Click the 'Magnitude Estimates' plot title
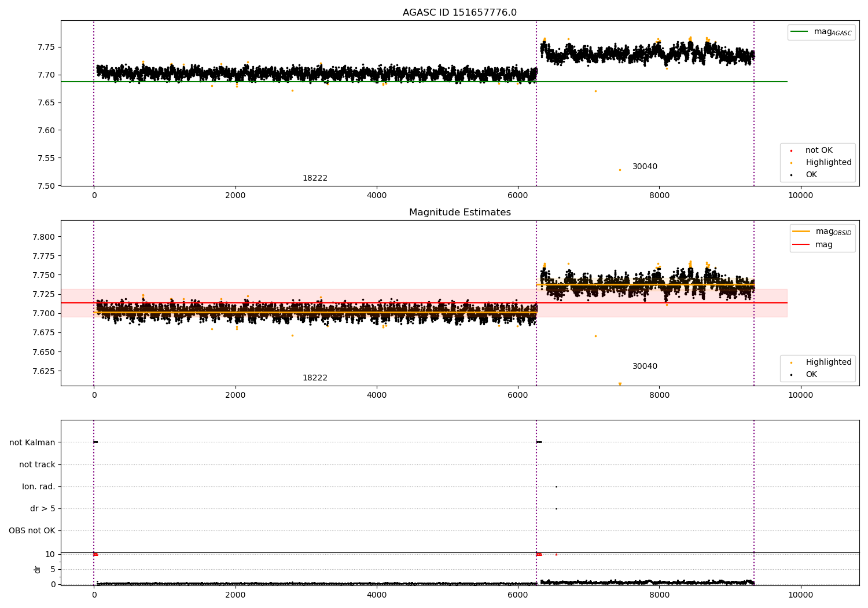This screenshot has width=868, height=608. (x=460, y=213)
